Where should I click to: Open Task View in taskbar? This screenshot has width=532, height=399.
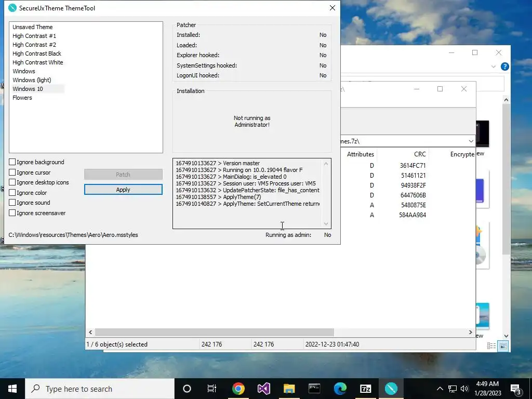[x=212, y=389]
